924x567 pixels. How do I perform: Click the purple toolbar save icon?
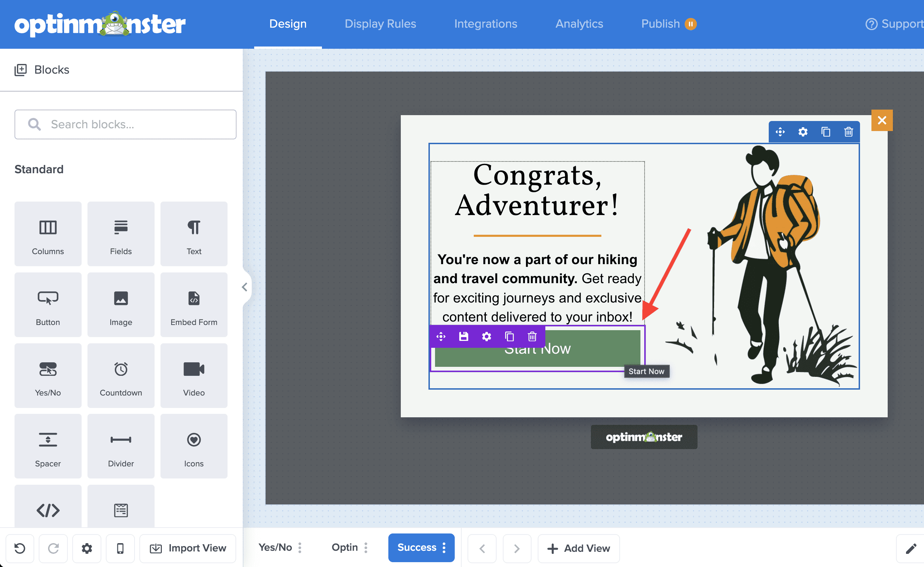click(x=463, y=336)
